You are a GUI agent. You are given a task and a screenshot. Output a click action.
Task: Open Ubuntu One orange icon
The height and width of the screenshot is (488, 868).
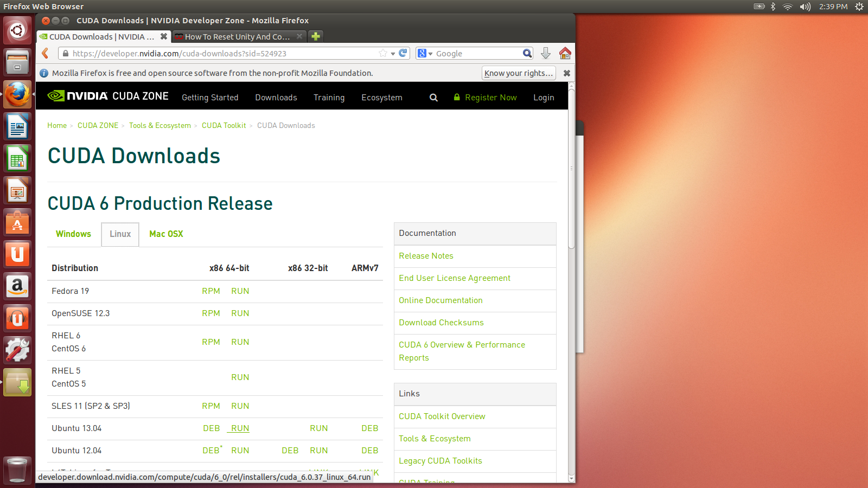pos(17,254)
